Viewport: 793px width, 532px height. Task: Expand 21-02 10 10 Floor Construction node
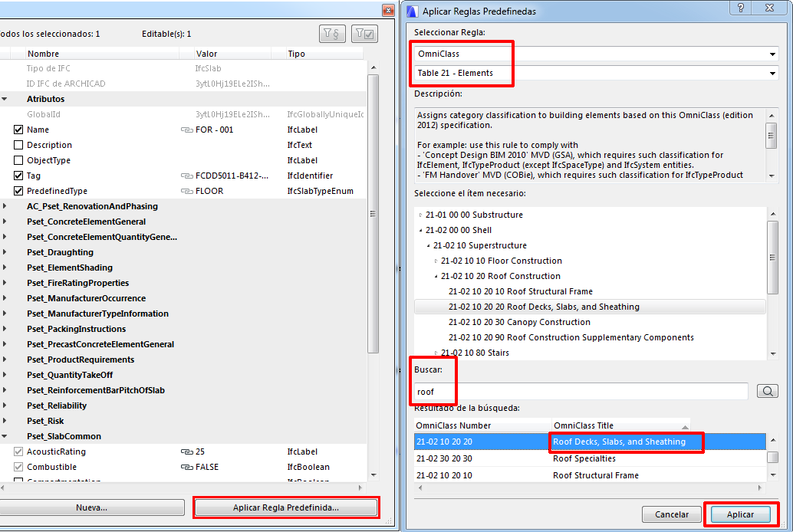coord(436,261)
